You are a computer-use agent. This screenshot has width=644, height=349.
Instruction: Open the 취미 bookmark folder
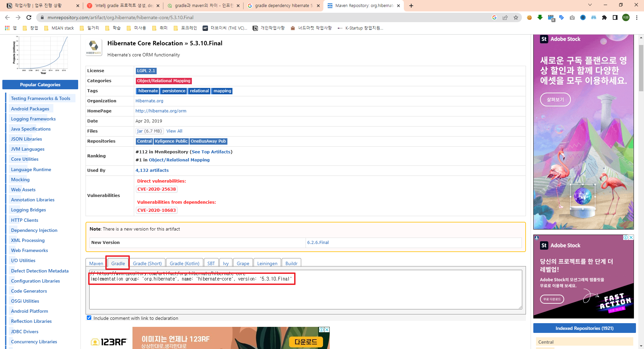click(x=160, y=28)
